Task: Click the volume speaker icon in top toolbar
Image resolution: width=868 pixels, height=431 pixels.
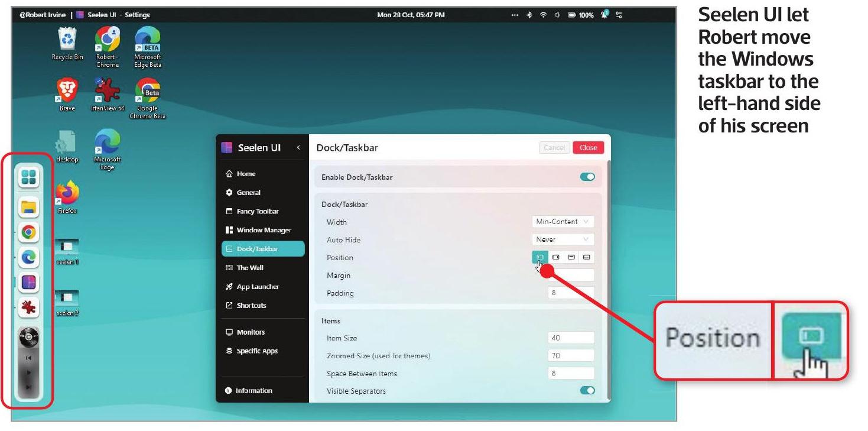Action: [557, 15]
